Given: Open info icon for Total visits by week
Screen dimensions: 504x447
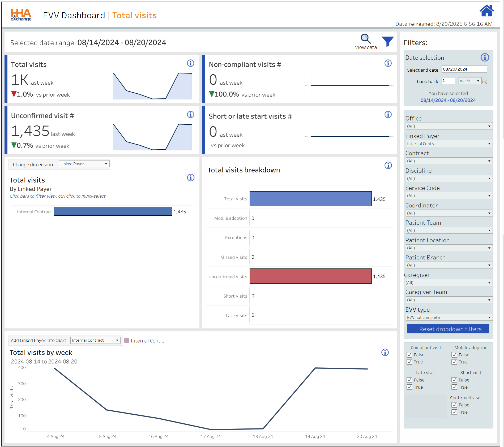Looking at the screenshot, I should tap(385, 353).
